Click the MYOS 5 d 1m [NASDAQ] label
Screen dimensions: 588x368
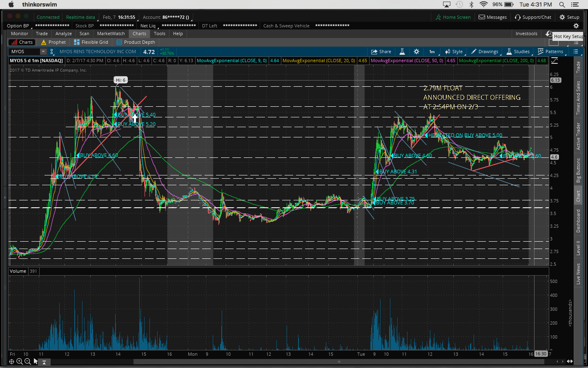tap(36, 61)
